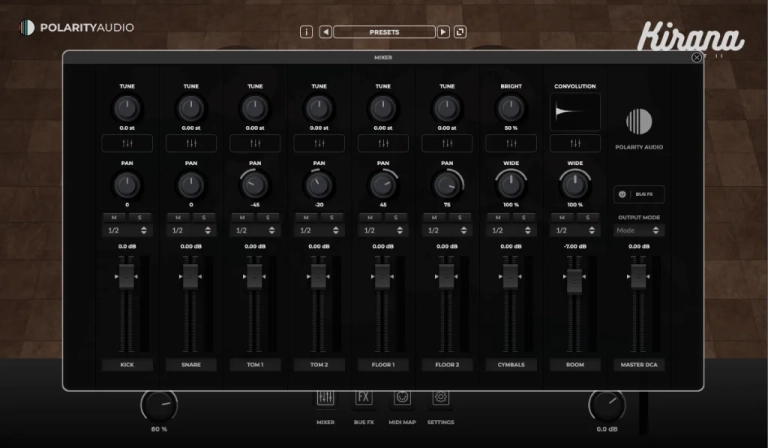Open the info button beside presets
The width and height of the screenshot is (768, 448).
point(306,32)
